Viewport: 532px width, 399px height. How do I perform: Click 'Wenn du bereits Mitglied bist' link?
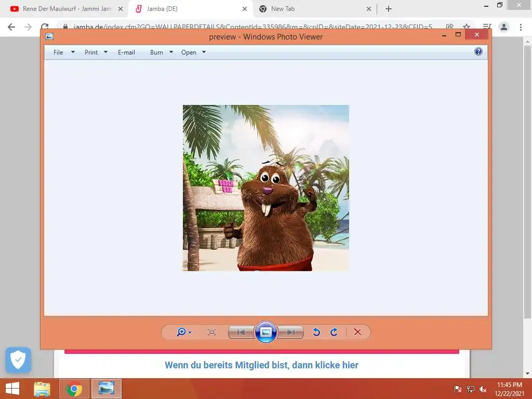[x=262, y=365]
